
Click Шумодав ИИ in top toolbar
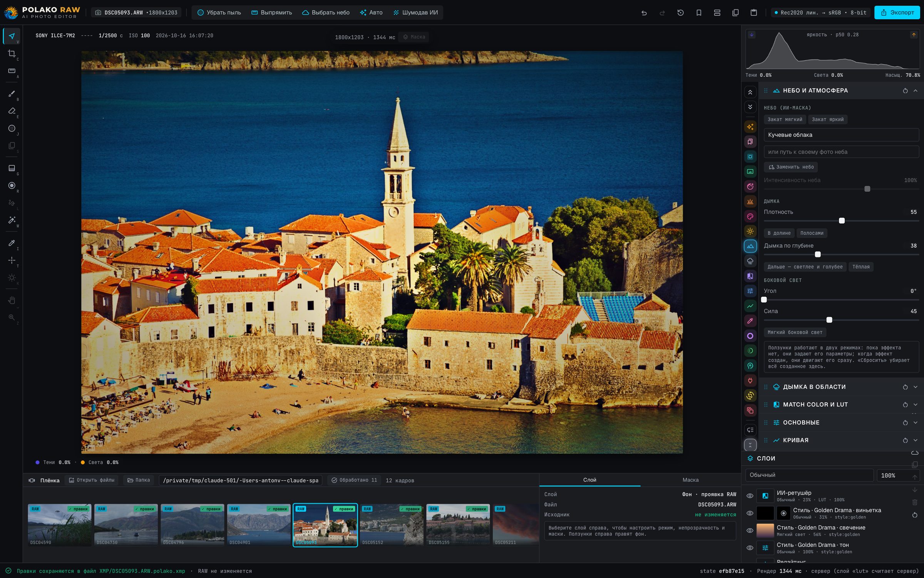tap(415, 13)
